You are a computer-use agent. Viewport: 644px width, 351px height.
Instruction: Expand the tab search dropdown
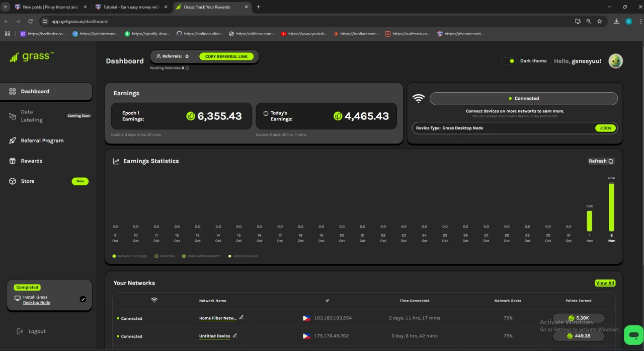[x=5, y=7]
